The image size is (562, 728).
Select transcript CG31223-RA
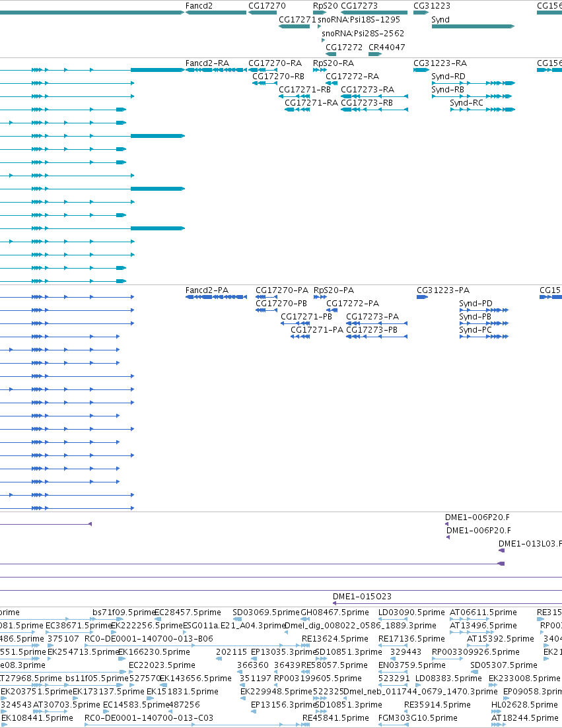(440, 63)
